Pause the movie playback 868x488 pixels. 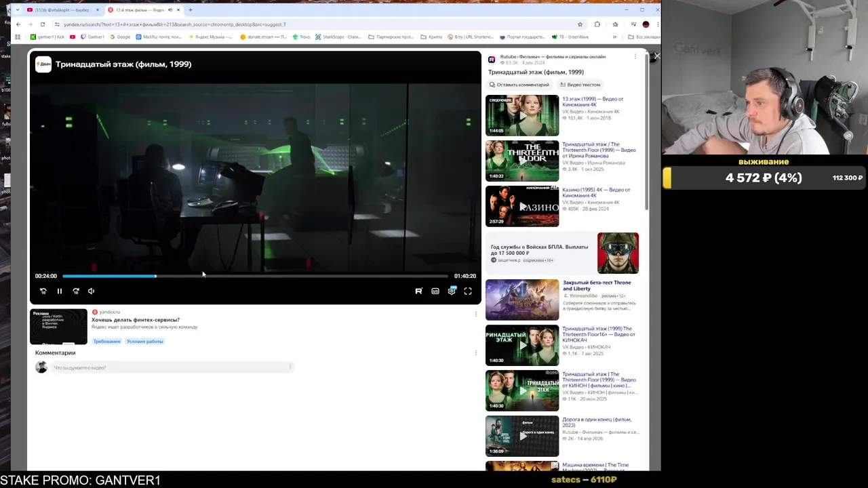[x=59, y=291]
